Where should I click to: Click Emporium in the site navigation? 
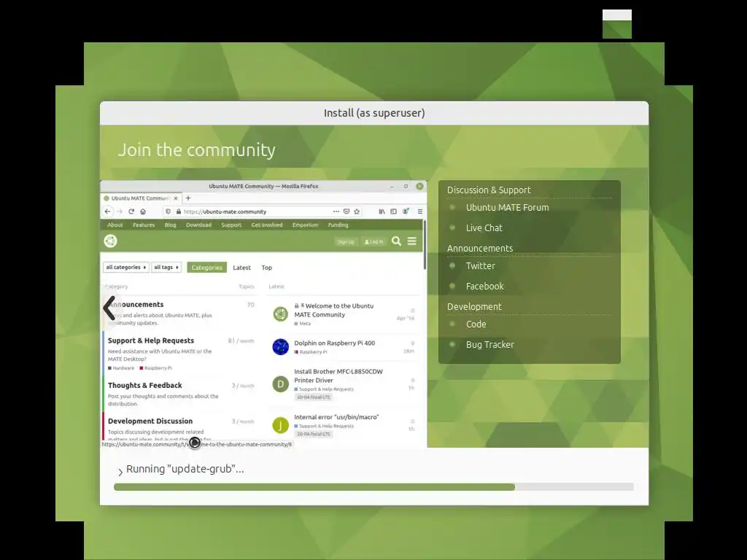306,225
